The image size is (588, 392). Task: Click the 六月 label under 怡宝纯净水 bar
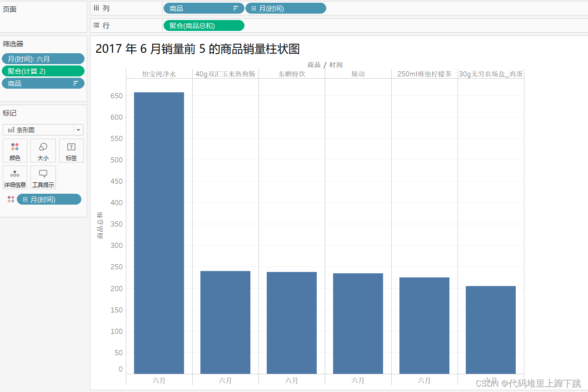(x=159, y=380)
